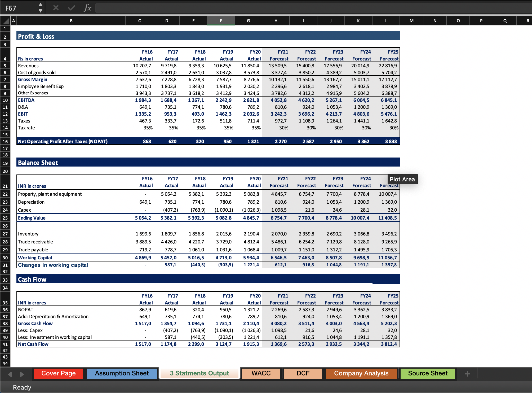Select column H header

(276, 21)
